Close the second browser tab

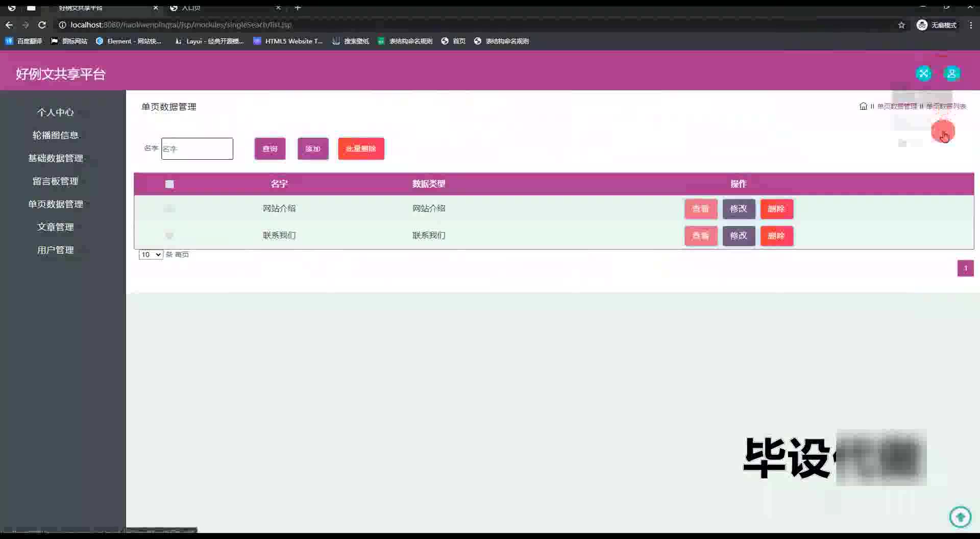[278, 8]
